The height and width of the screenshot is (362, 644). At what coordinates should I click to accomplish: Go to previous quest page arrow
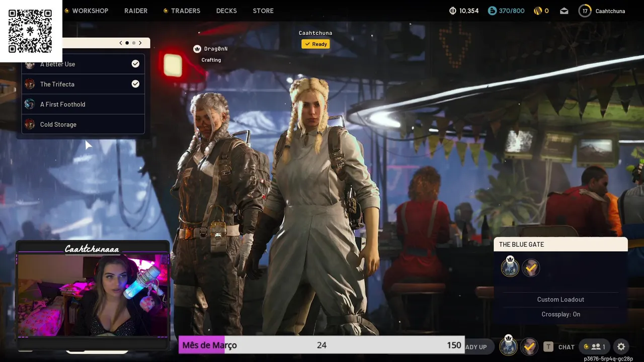[121, 43]
